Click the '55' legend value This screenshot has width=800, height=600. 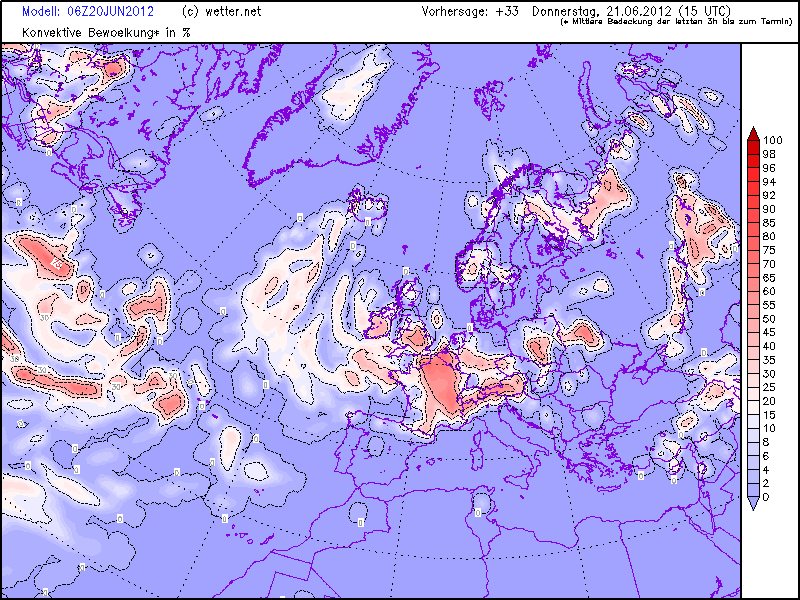769,305
